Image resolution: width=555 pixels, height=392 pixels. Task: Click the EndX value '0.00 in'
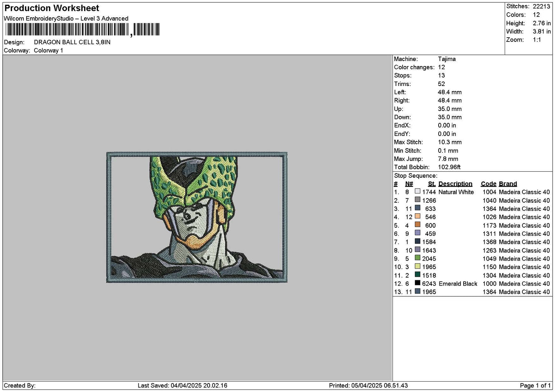[x=447, y=126]
